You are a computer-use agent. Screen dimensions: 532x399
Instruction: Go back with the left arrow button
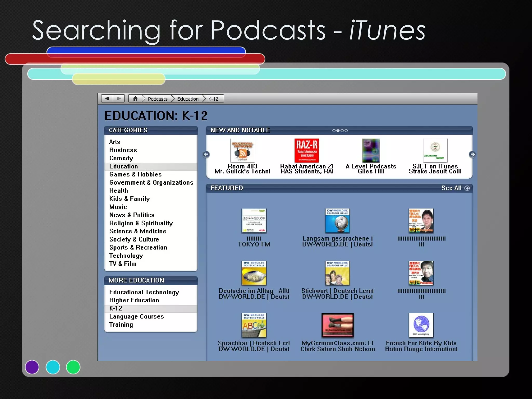pos(107,98)
